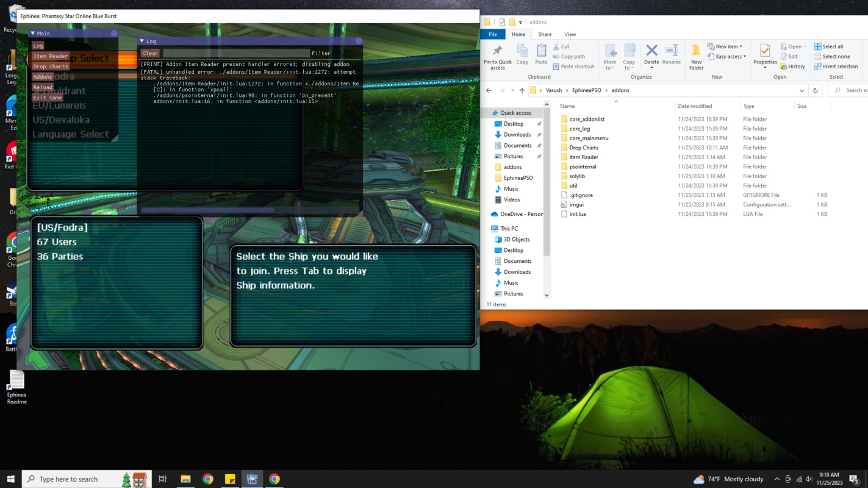
Task: Click Drop Charts in Main menu
Action: [x=51, y=66]
